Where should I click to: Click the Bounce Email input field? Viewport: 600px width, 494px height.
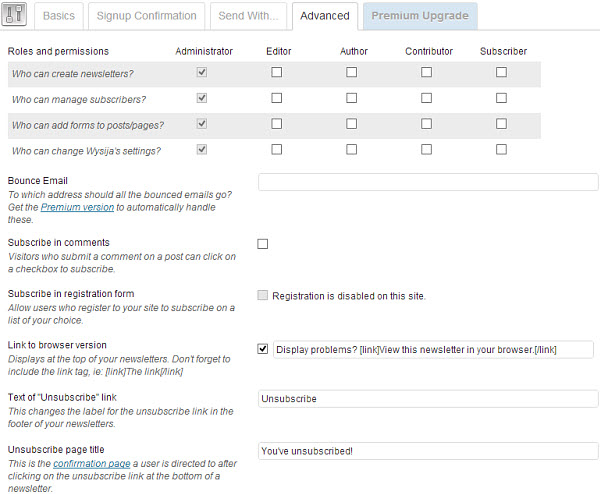[427, 182]
